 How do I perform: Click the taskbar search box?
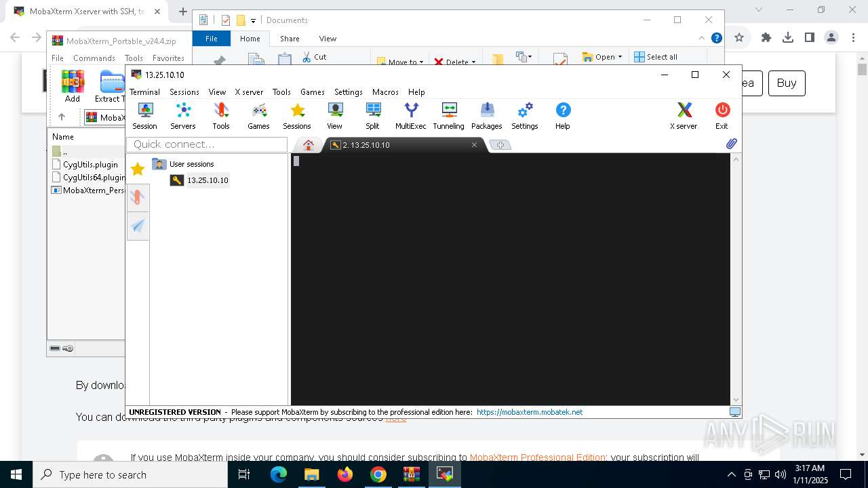[x=130, y=474]
